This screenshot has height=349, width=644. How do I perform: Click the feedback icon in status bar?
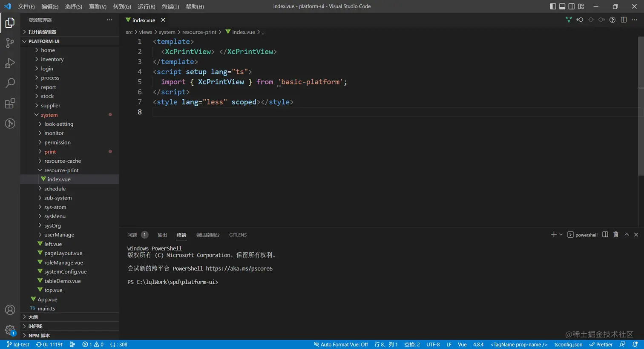click(623, 344)
